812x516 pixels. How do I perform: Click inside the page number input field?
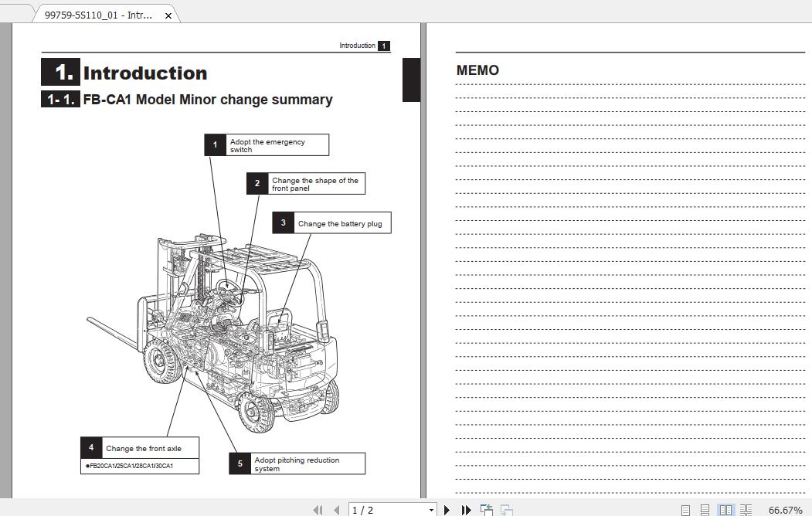(x=379, y=510)
